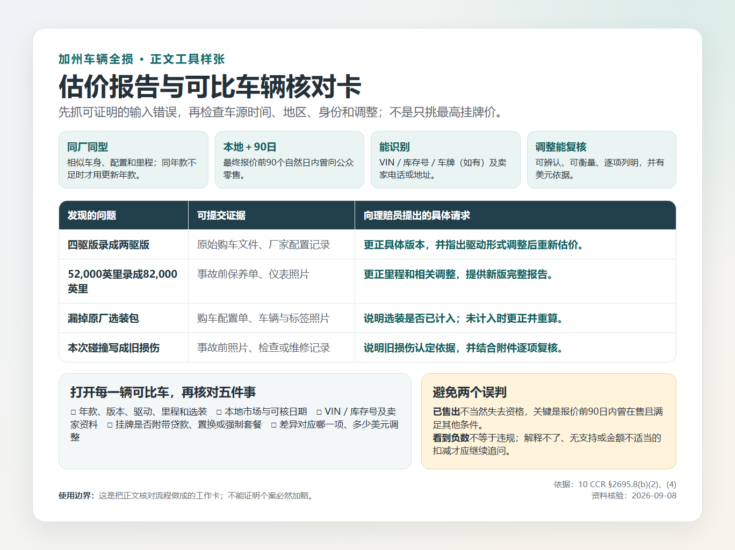Click the 向理赔员提出的具体请求 column header
Viewport: 735px width, 550px height.
[x=417, y=215]
